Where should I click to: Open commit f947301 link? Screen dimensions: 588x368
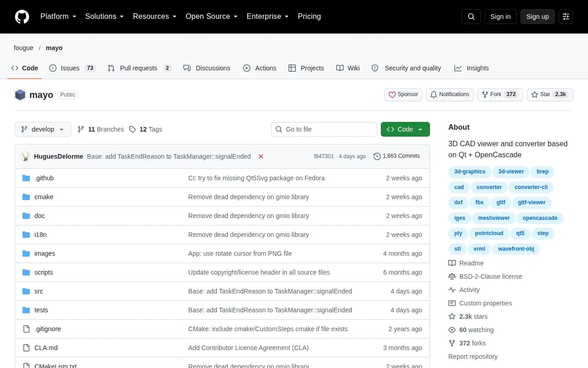(324, 156)
